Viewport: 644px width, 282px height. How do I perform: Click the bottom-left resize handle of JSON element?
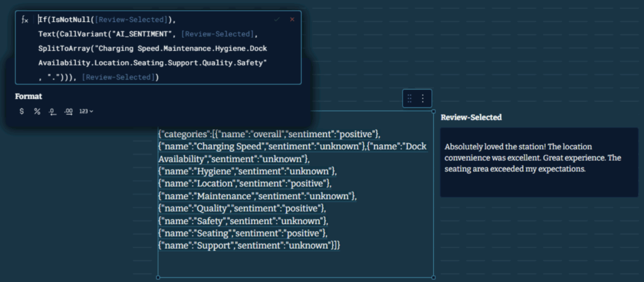(158, 277)
